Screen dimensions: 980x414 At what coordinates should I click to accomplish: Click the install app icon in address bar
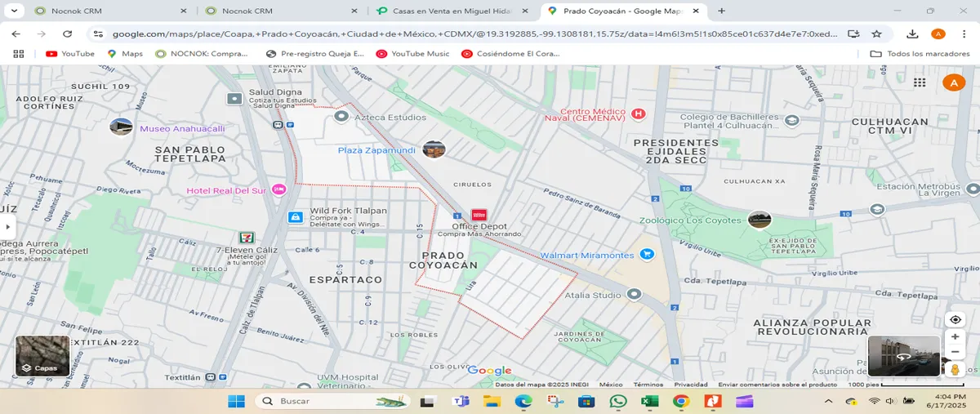853,33
